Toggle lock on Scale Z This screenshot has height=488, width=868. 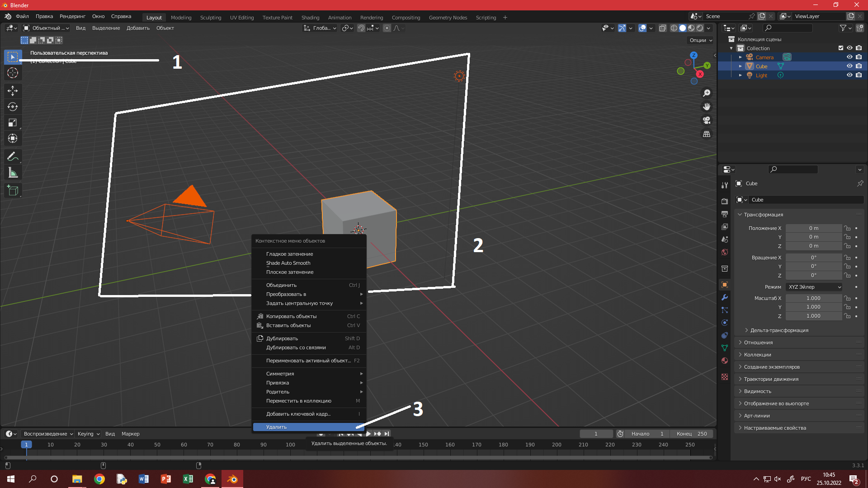[x=847, y=316]
